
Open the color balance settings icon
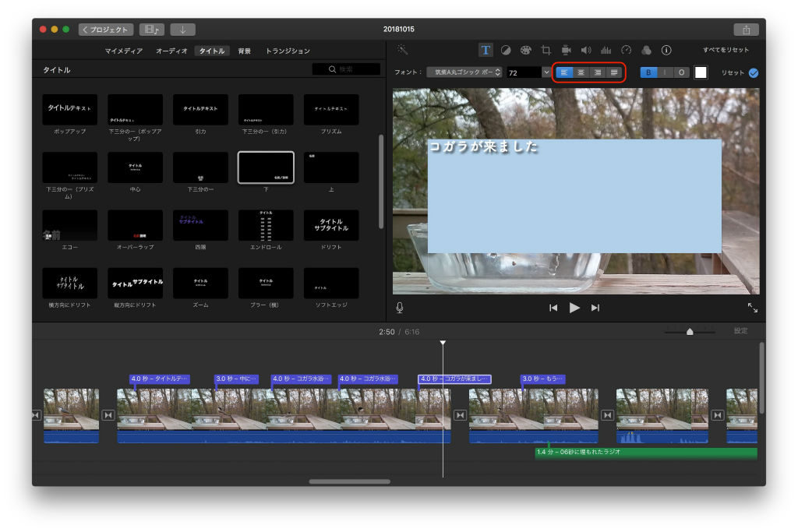click(x=506, y=50)
